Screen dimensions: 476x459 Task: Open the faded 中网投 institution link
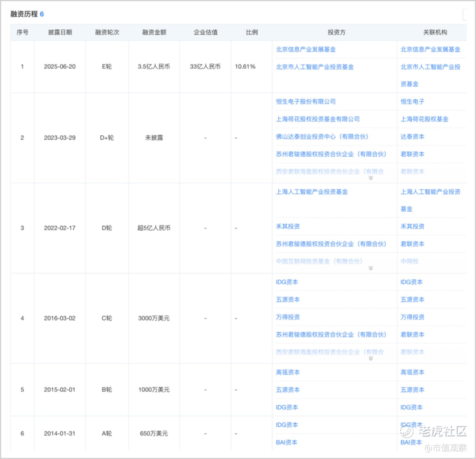409,261
